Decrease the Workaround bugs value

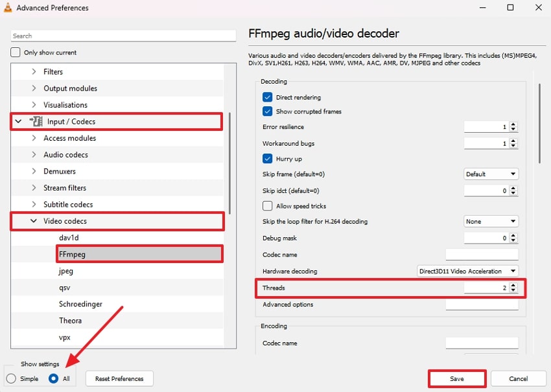pyautogui.click(x=513, y=146)
